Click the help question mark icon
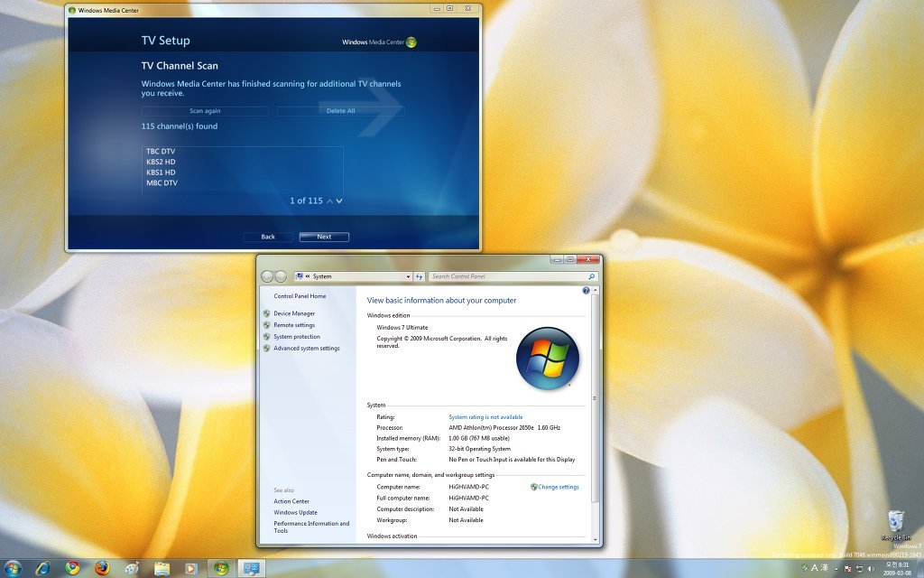 586,291
